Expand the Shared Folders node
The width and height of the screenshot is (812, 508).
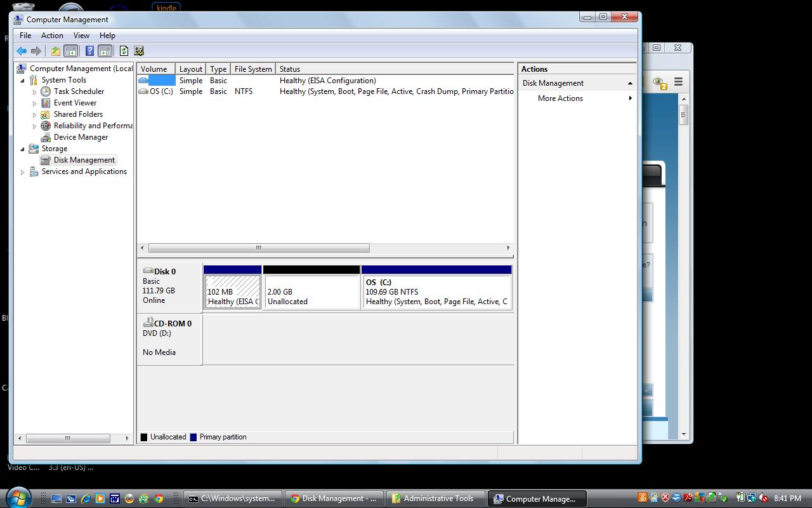click(x=35, y=115)
